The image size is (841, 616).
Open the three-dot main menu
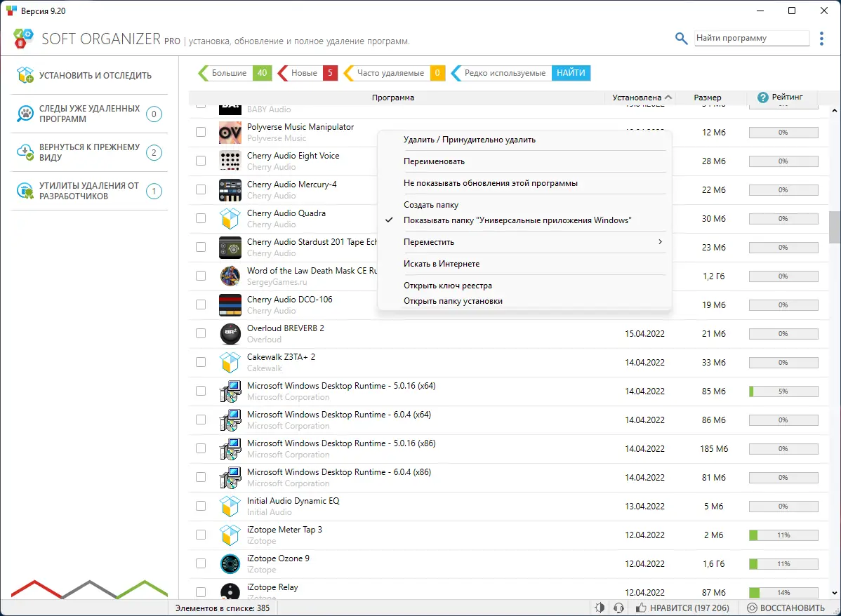coord(821,39)
